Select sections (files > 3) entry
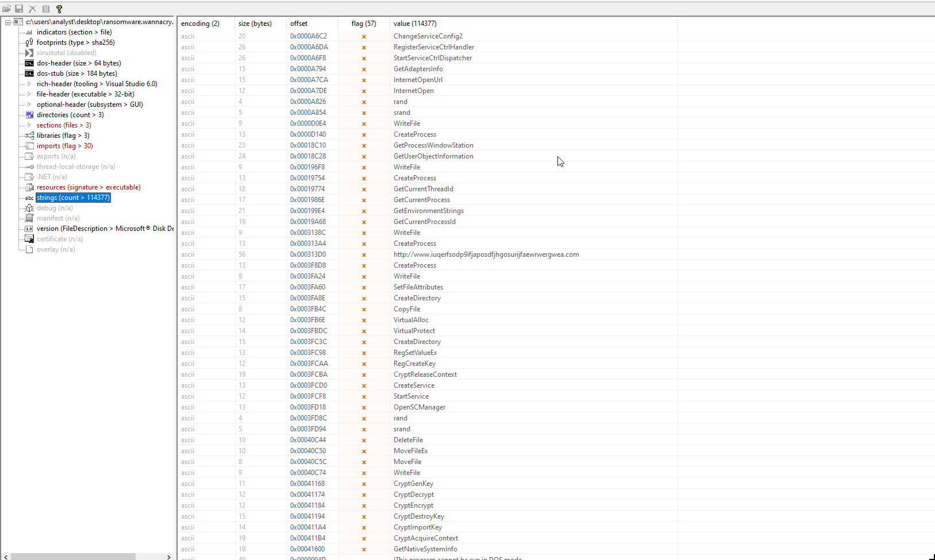Screen dimensions: 935x560 [64, 125]
